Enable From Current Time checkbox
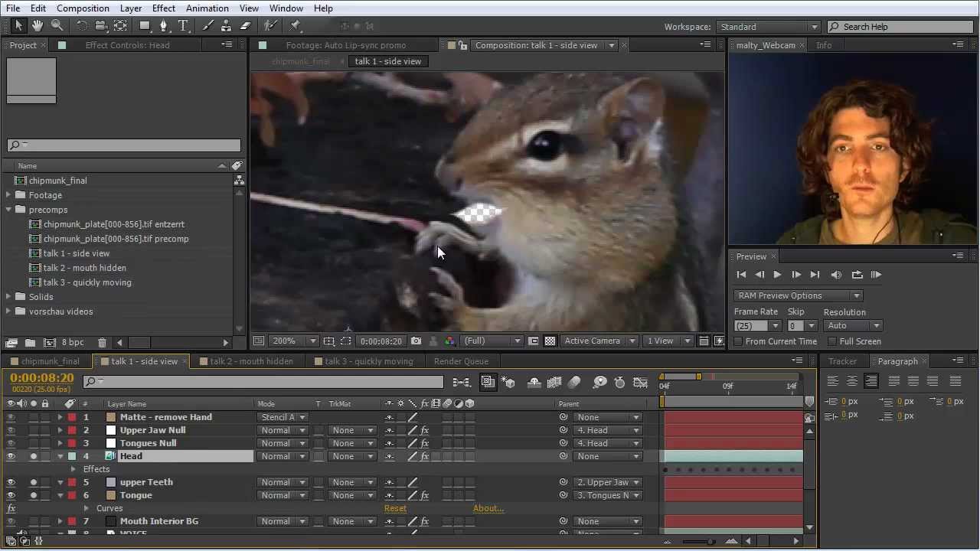980x551 pixels. (739, 341)
